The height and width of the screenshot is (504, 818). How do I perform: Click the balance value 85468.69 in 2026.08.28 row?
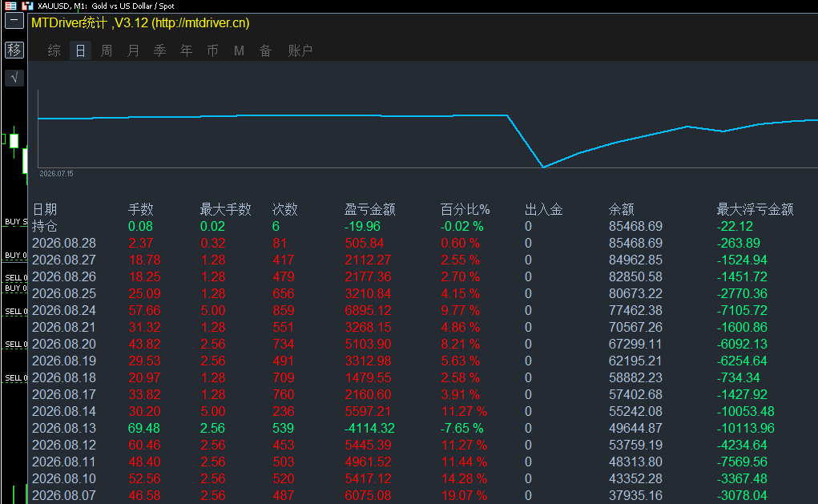tap(635, 243)
